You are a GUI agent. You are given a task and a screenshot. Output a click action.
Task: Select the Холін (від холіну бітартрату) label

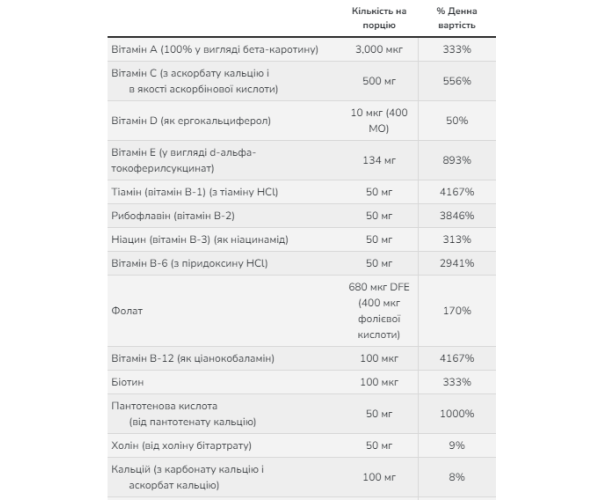[x=178, y=445]
